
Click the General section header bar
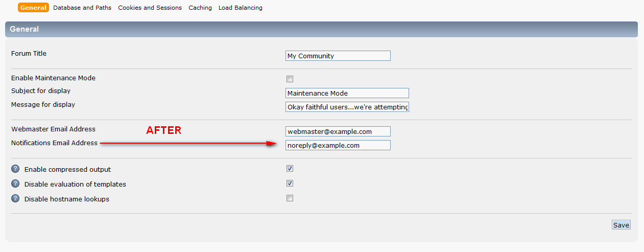tap(321, 29)
